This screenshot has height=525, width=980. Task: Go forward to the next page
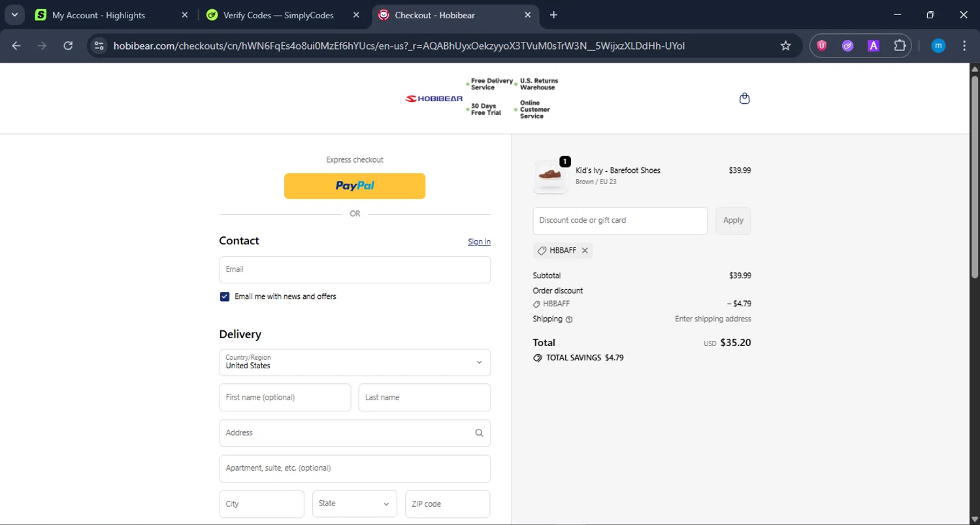point(42,46)
